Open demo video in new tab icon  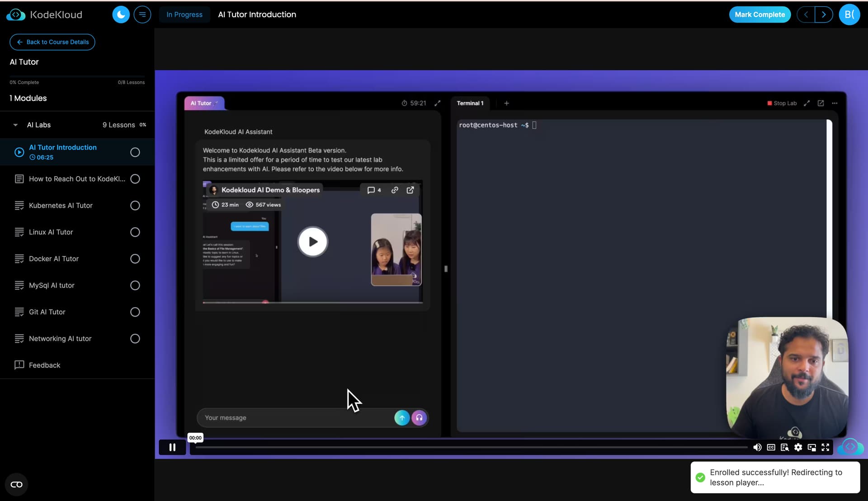(x=410, y=190)
